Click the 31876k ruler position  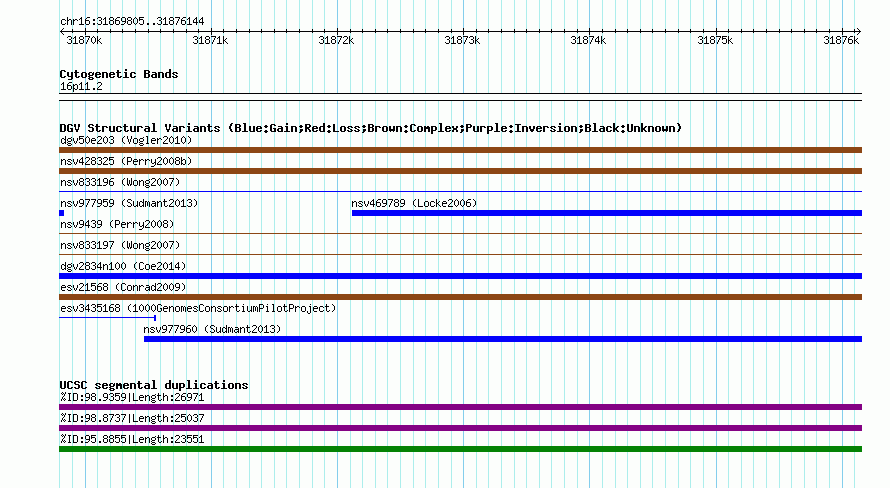841,40
